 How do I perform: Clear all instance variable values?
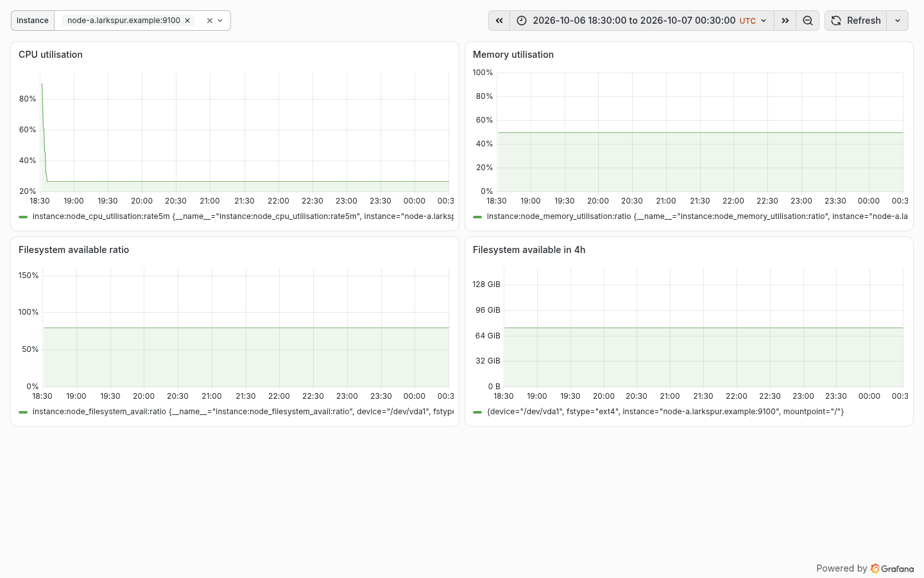point(209,21)
